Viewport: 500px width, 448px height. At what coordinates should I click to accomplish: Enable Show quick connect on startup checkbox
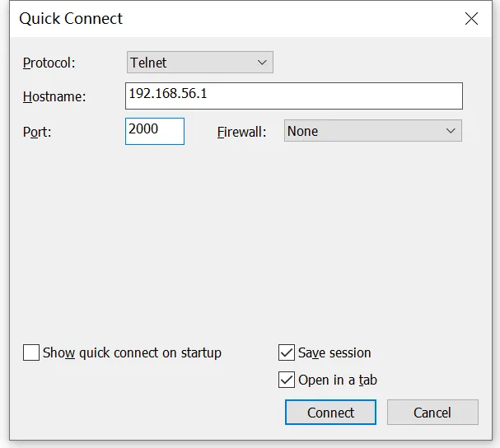click(31, 352)
